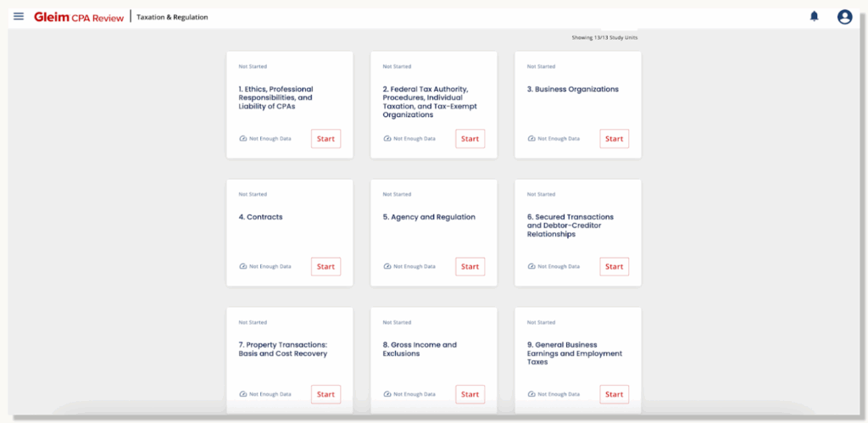Start unit 1 Ethics and Professional Responsibilities
868x423 pixels.
(325, 139)
